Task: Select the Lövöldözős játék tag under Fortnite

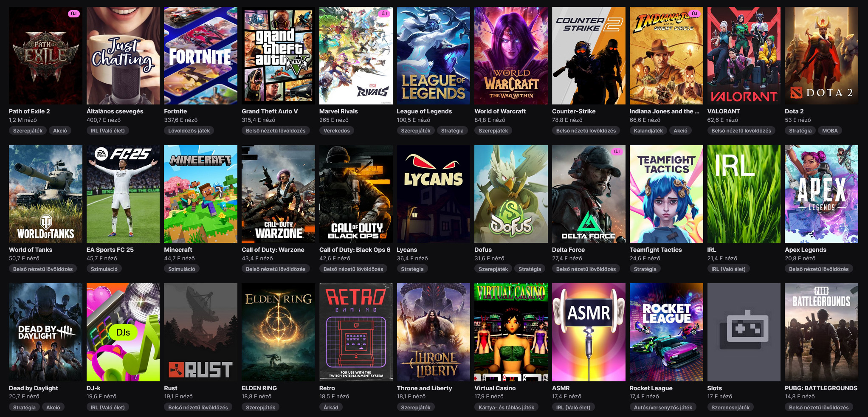Action: [189, 131]
